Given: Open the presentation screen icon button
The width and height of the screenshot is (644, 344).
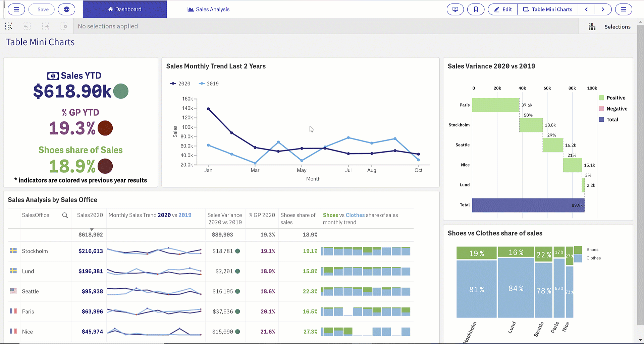Looking at the screenshot, I should click(x=455, y=9).
